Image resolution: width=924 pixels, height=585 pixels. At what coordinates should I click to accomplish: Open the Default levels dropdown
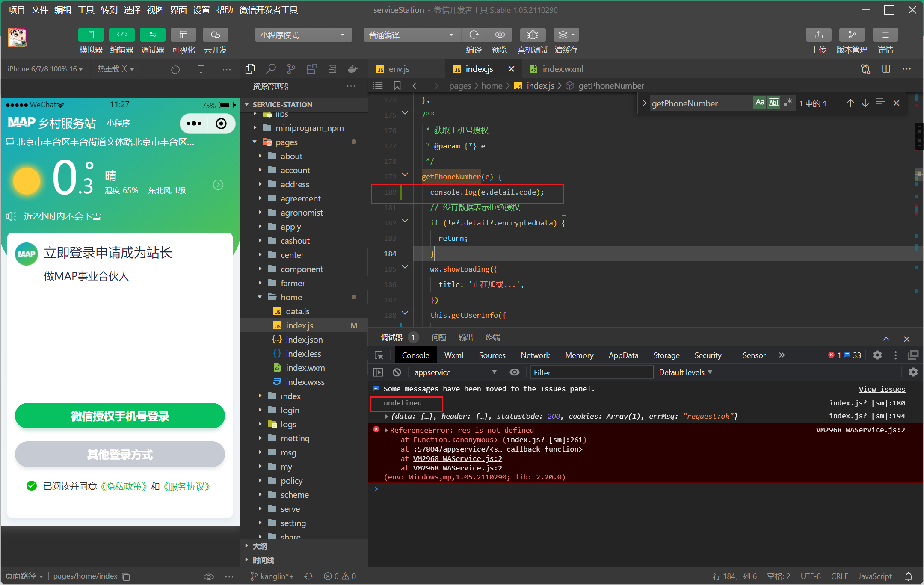click(x=685, y=372)
